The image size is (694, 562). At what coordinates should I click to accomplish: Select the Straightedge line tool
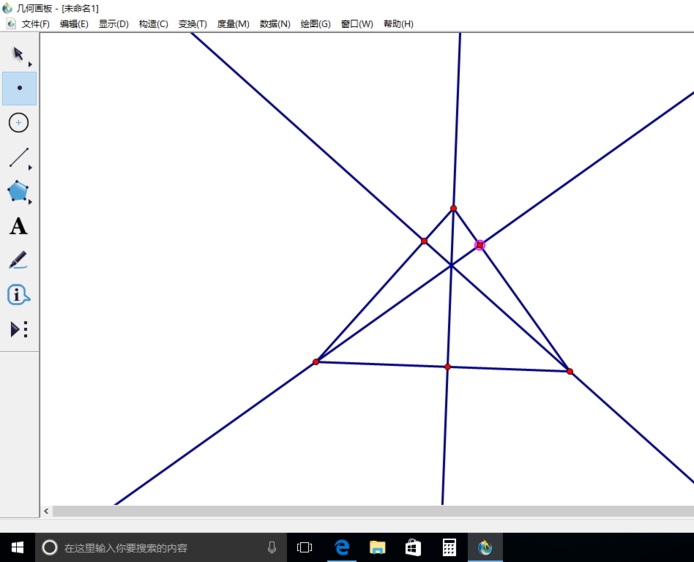[18, 158]
